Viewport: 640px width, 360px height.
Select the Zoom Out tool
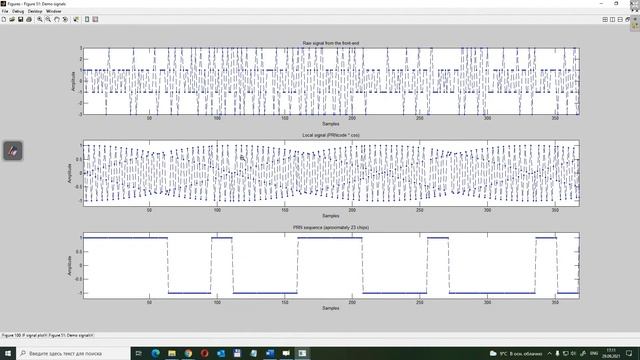pos(48,20)
